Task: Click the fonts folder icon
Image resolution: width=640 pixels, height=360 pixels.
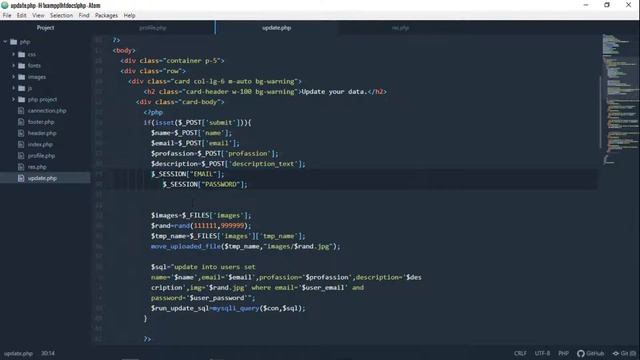Action: (22, 65)
